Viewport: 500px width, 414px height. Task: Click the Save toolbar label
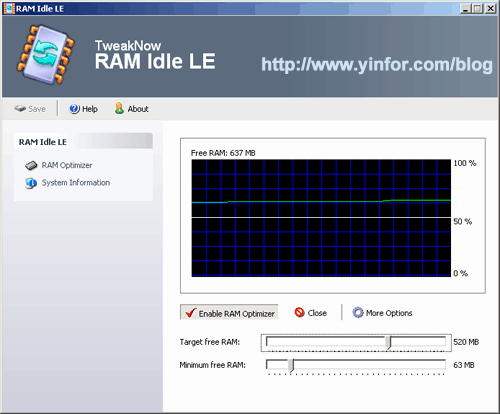[x=37, y=109]
